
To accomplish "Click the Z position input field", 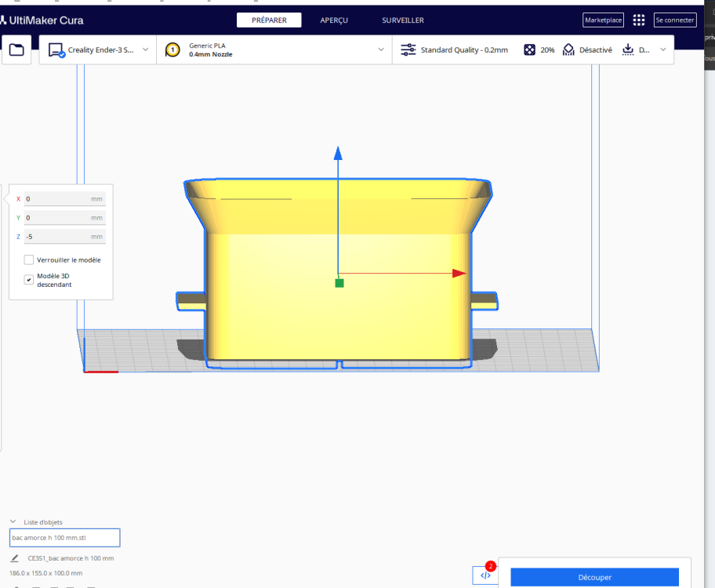I will tap(65, 237).
